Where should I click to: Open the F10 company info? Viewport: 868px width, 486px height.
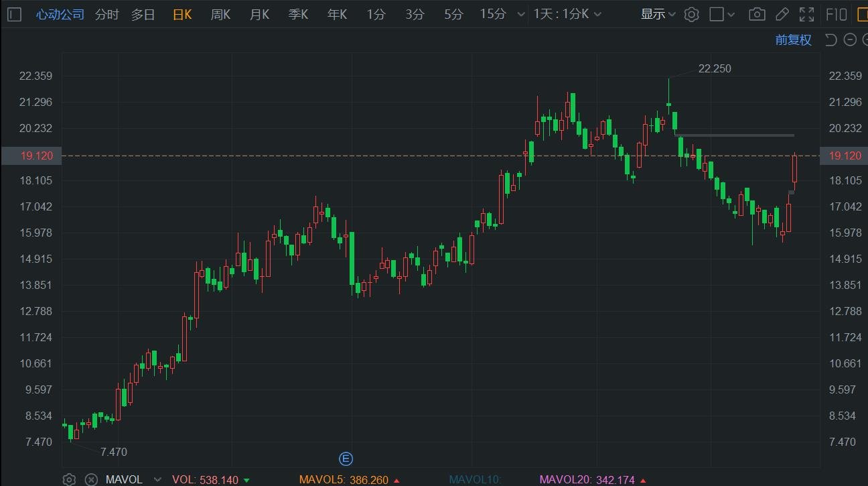837,14
